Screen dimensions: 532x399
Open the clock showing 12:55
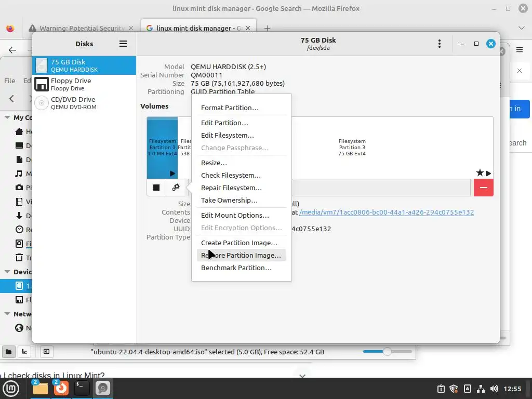(x=512, y=389)
